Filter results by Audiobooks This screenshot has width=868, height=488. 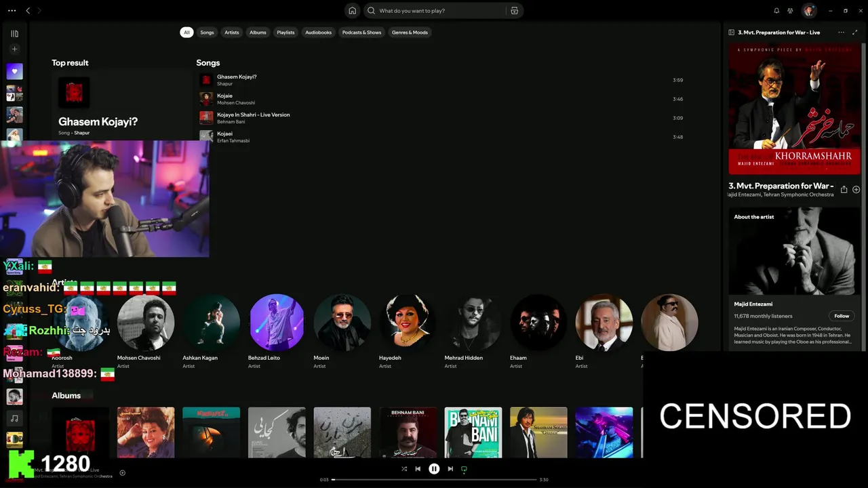pos(318,33)
